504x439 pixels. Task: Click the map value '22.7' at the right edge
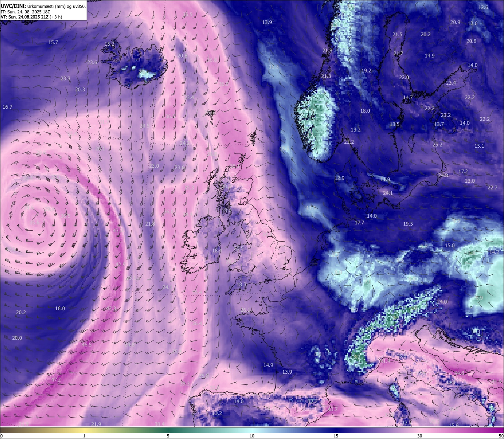coord(492,187)
